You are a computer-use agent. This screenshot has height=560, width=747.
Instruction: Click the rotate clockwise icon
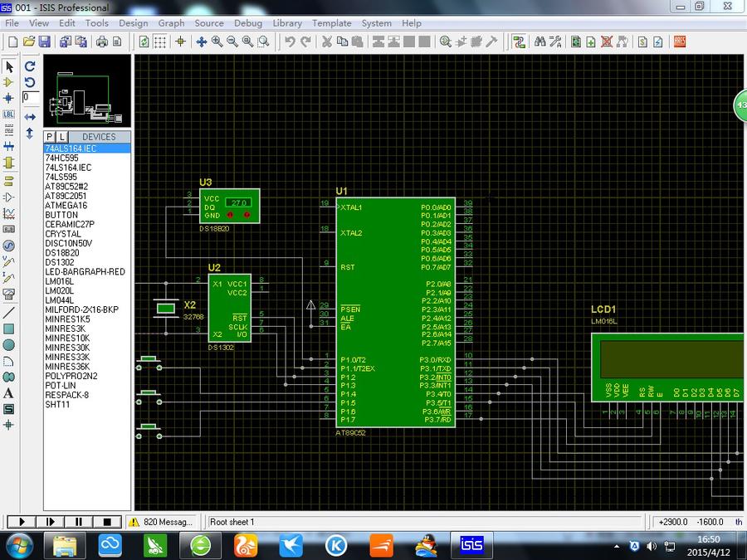point(30,66)
